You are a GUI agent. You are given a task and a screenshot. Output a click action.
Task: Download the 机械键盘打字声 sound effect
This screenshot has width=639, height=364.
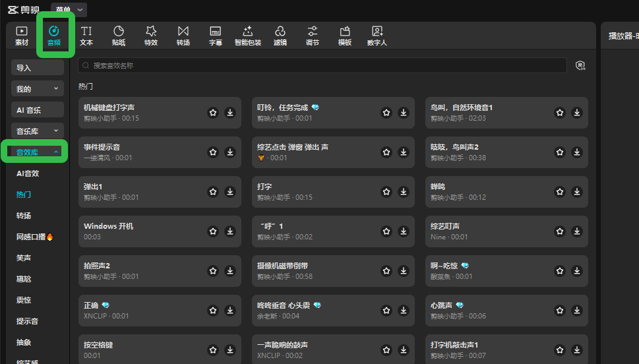click(230, 113)
